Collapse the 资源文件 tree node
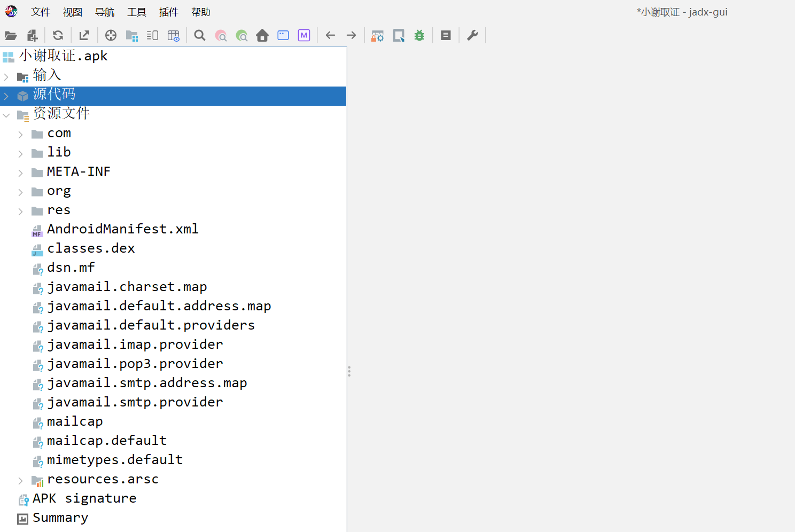The width and height of the screenshot is (795, 532). point(6,115)
